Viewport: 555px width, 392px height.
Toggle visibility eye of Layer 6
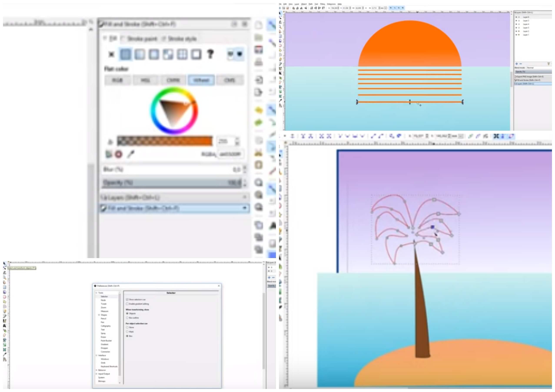tap(517, 17)
